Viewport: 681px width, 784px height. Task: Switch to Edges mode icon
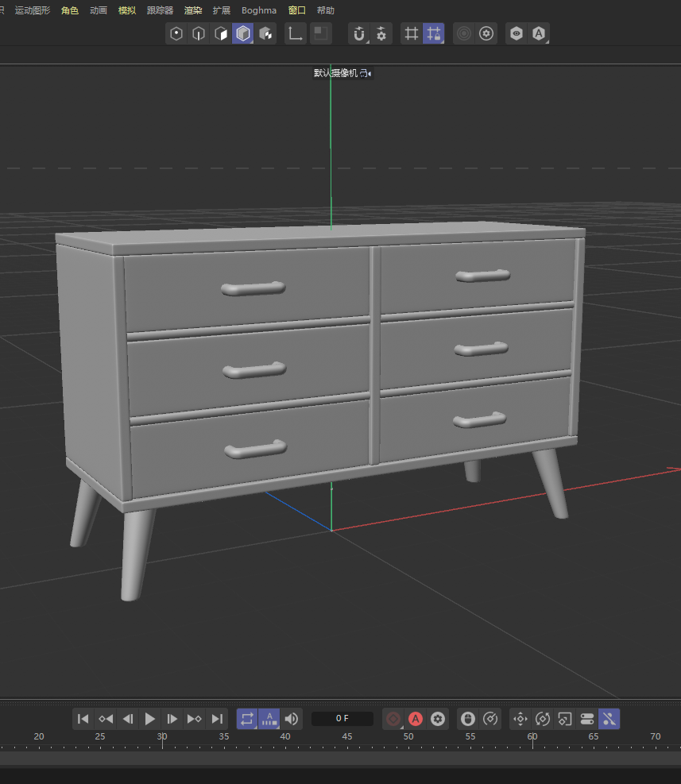pos(199,33)
